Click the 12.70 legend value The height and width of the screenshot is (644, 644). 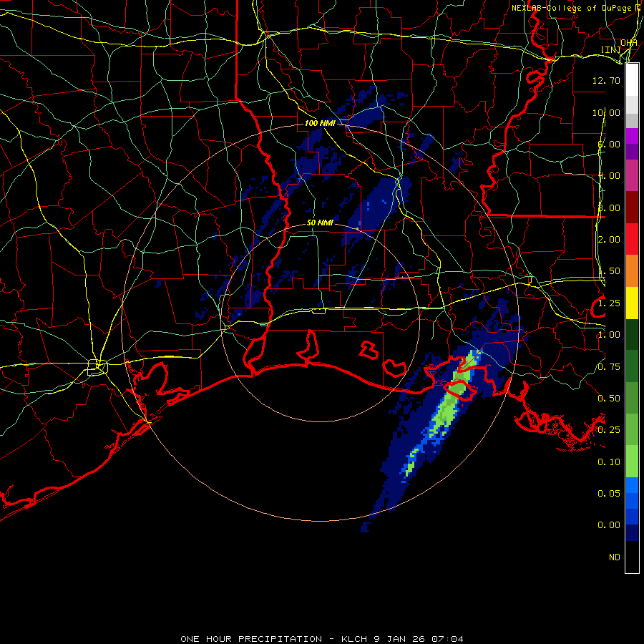pos(606,80)
